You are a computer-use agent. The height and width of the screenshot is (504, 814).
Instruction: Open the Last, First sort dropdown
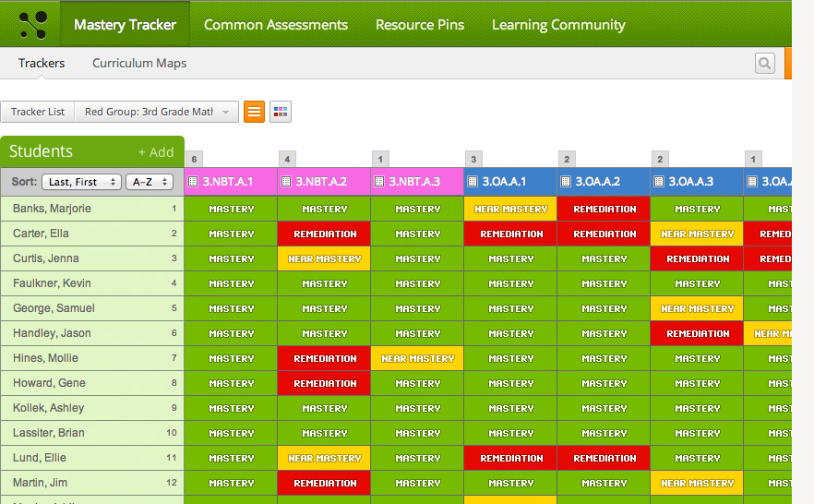pyautogui.click(x=81, y=182)
